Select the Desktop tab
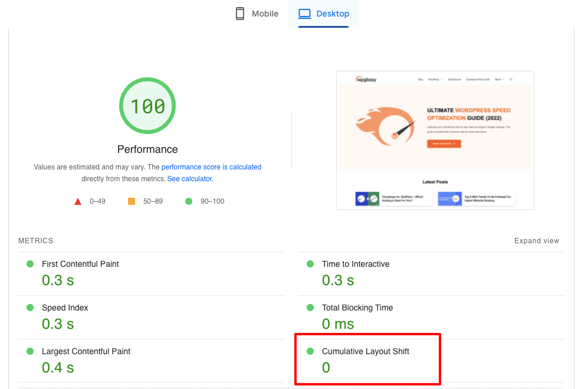This screenshot has height=389, width=588. (323, 14)
